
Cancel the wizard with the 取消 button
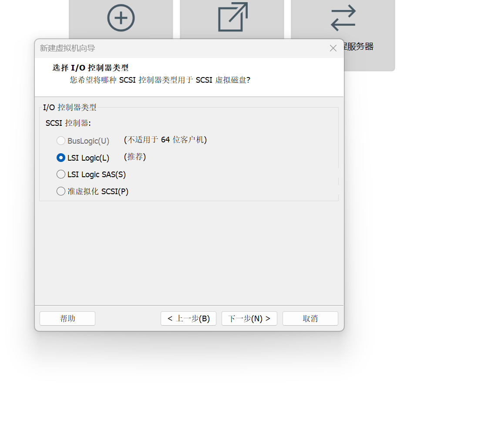click(310, 318)
